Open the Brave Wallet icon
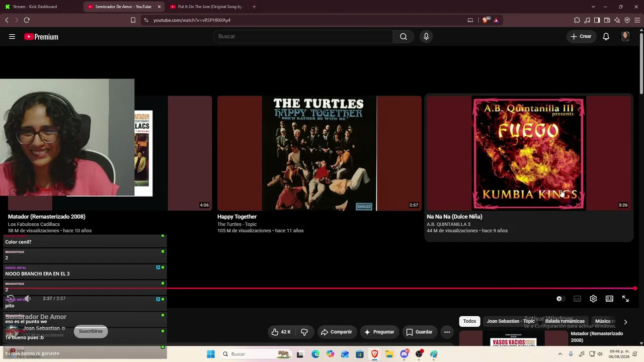 click(607, 20)
